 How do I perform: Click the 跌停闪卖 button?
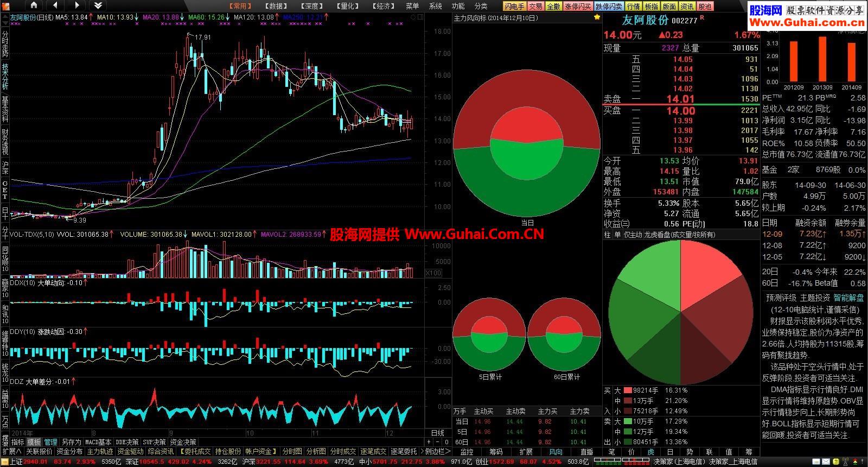[609, 6]
